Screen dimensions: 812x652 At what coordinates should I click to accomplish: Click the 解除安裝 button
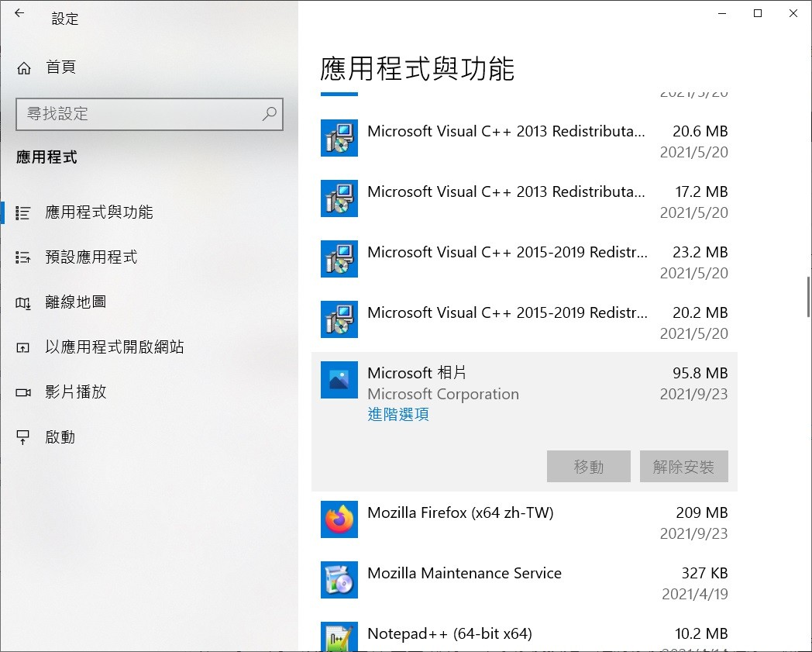click(684, 467)
